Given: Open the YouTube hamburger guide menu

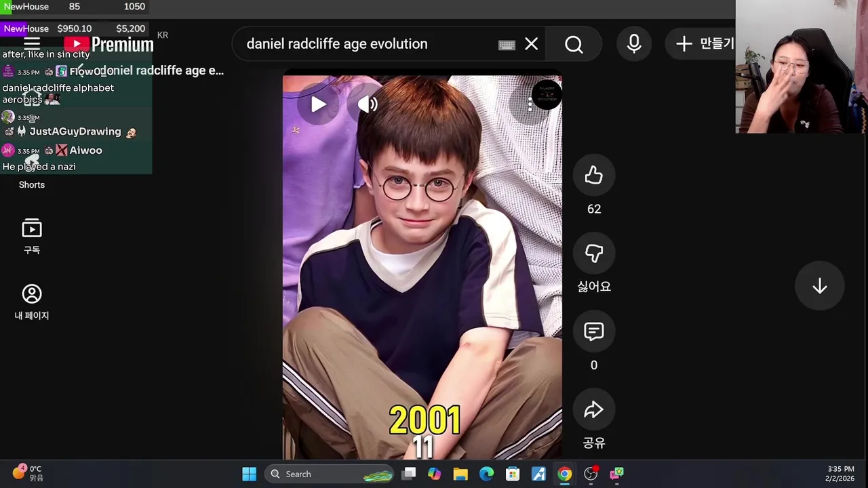Looking at the screenshot, I should tap(32, 44).
